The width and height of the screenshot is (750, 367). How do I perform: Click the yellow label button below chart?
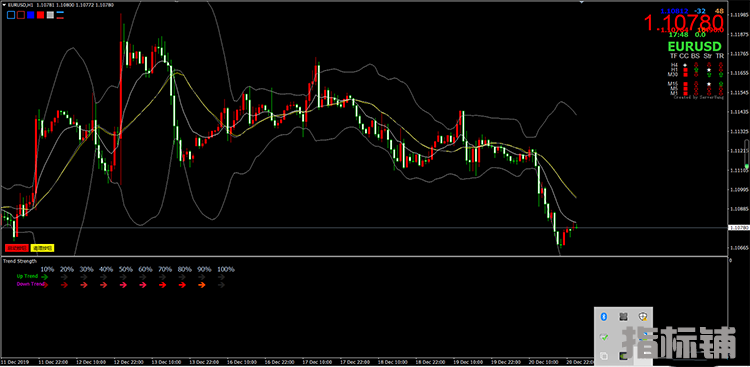point(43,248)
